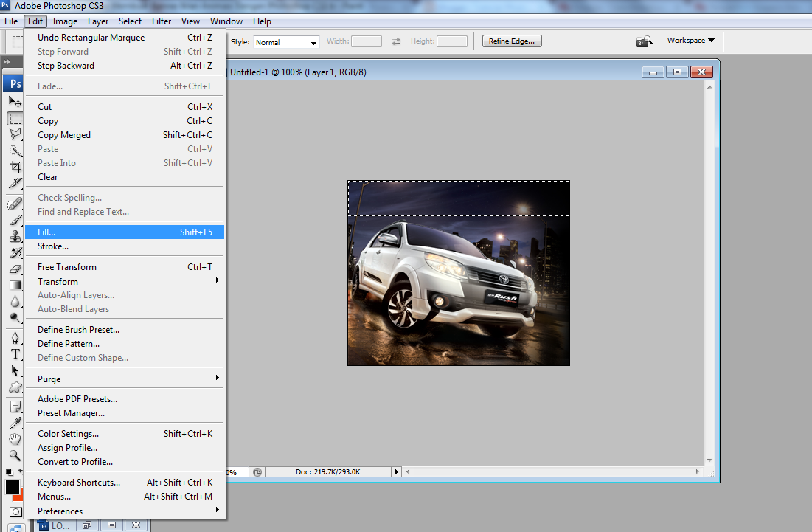Choose Define Pattern

(125, 343)
